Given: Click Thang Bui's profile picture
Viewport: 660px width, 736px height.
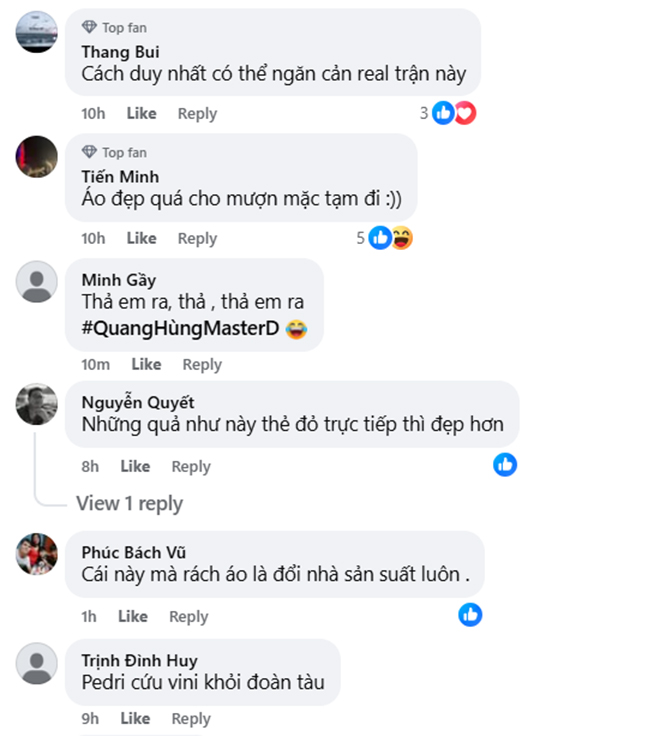Looking at the screenshot, I should point(38,32).
